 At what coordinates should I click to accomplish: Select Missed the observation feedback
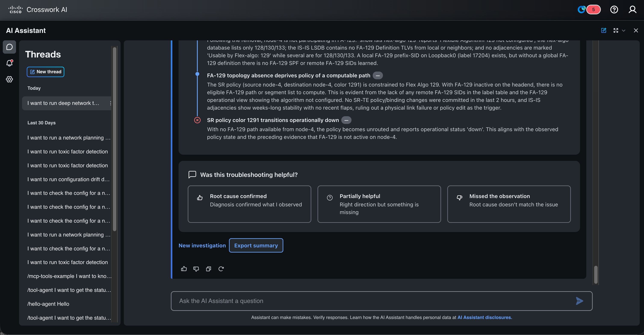pyautogui.click(x=509, y=204)
